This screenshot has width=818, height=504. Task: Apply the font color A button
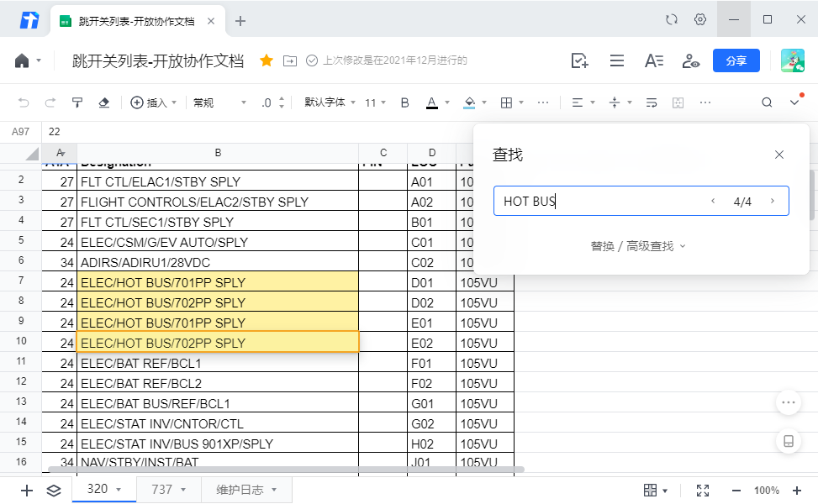click(432, 102)
